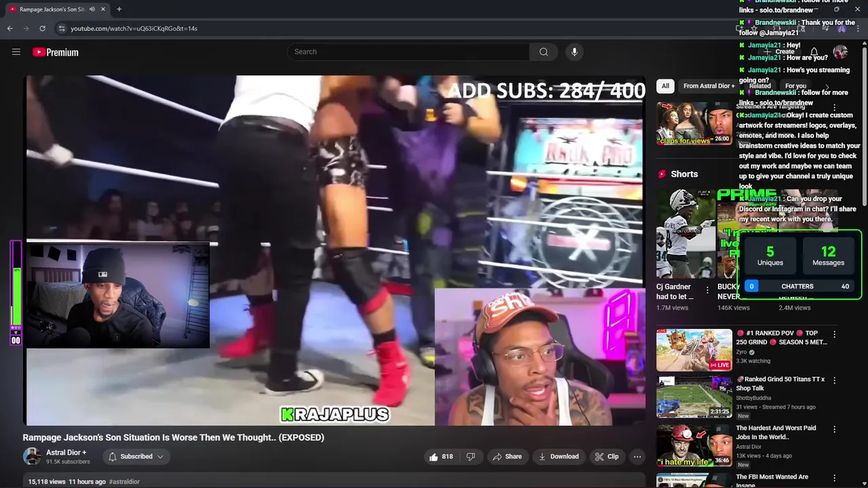
Task: Go back with browser back arrow
Action: pos(9,28)
